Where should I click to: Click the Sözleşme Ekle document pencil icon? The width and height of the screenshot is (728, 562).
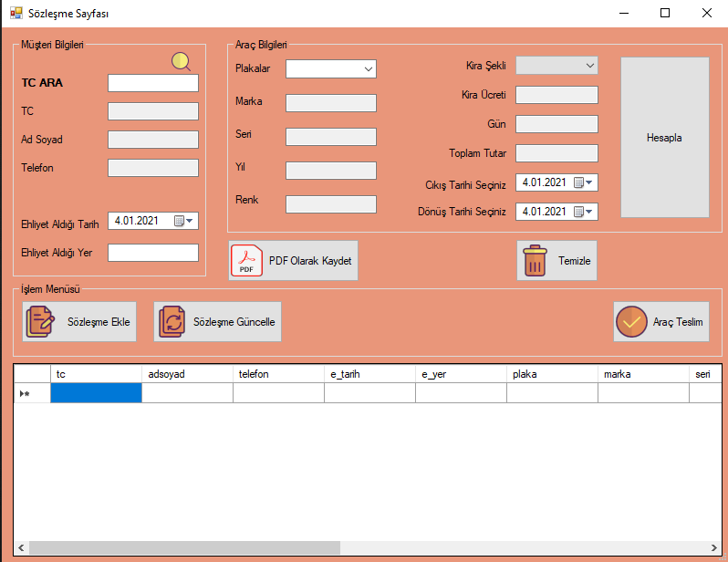point(40,321)
